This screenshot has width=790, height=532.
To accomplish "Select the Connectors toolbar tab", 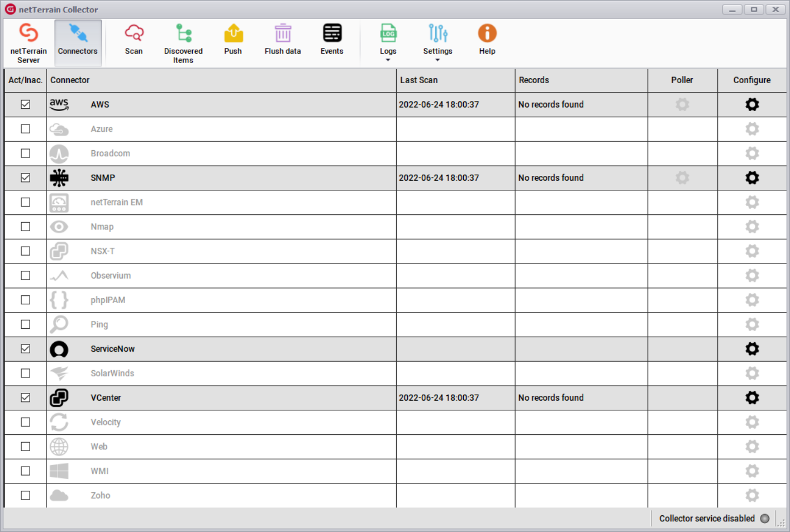I will click(x=78, y=42).
